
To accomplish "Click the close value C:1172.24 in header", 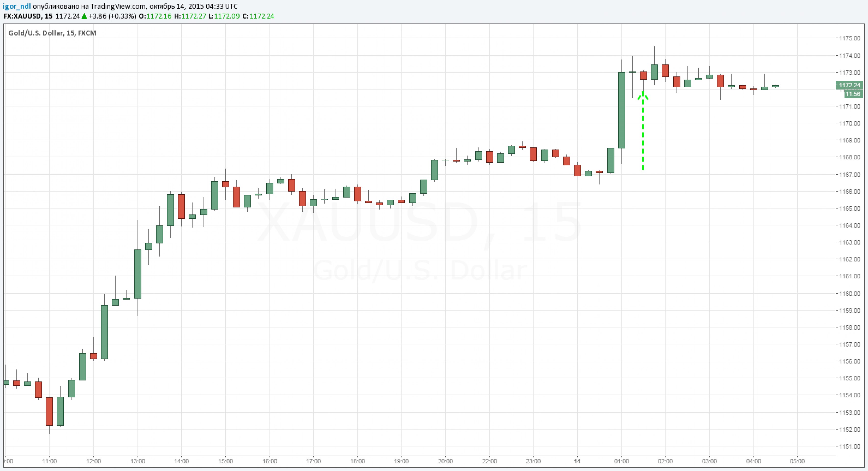I will (258, 16).
